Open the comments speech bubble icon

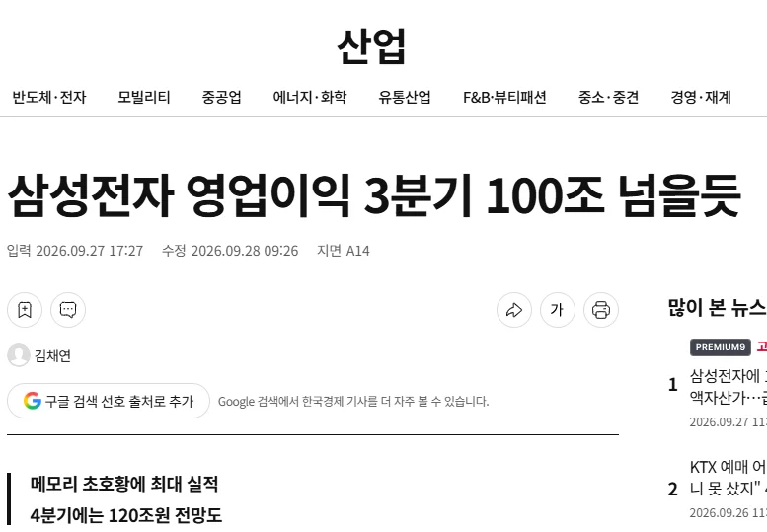coord(68,310)
